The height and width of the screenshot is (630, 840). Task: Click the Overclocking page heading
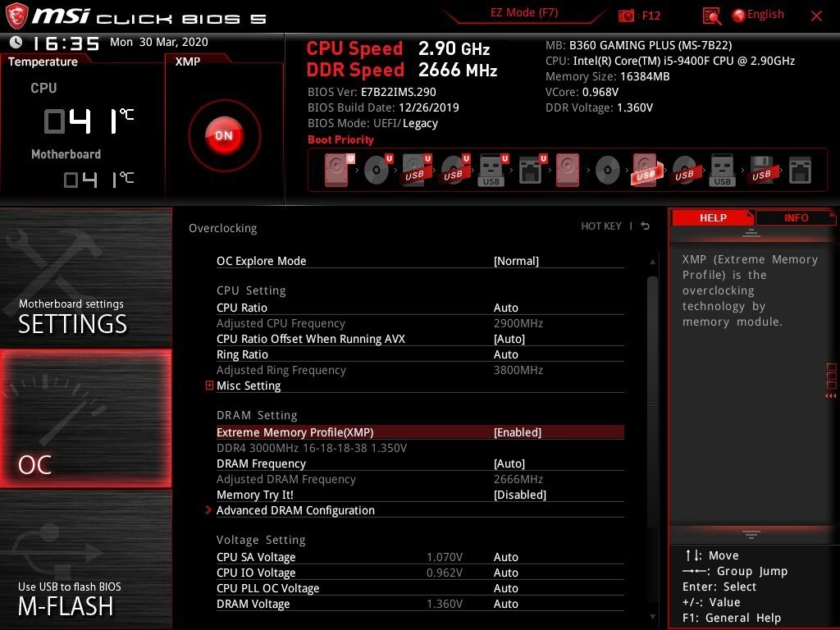point(223,228)
